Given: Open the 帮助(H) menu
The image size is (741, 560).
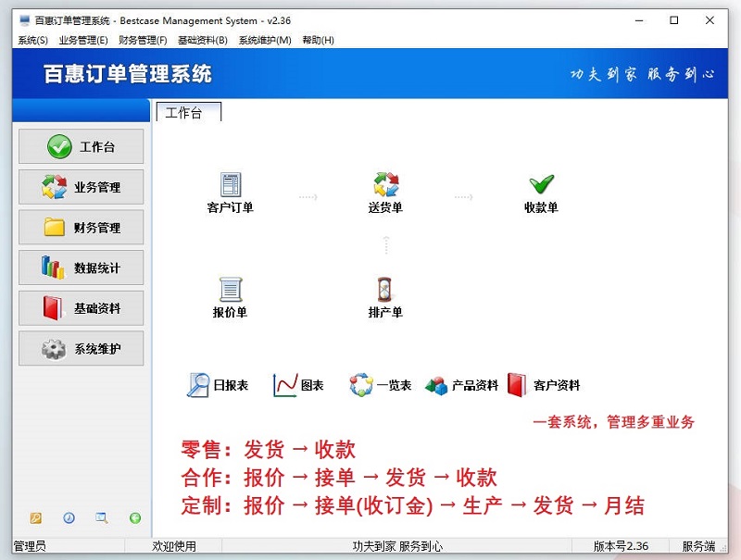Looking at the screenshot, I should coord(318,40).
